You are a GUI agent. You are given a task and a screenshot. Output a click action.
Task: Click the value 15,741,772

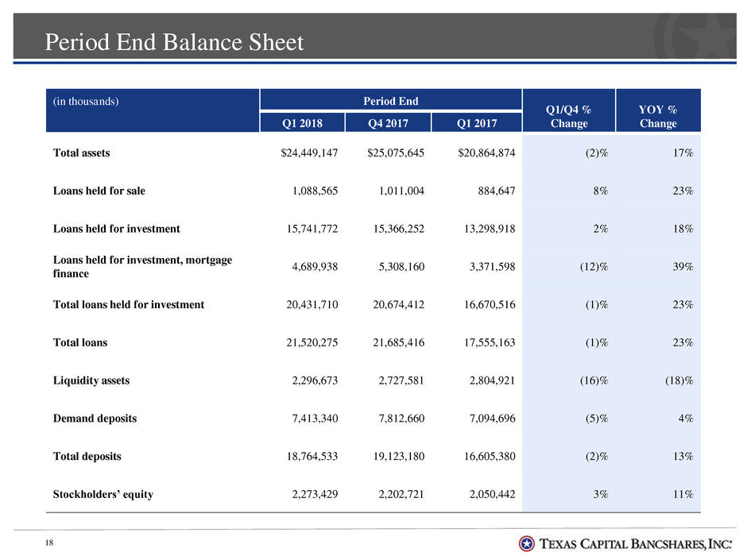click(312, 229)
